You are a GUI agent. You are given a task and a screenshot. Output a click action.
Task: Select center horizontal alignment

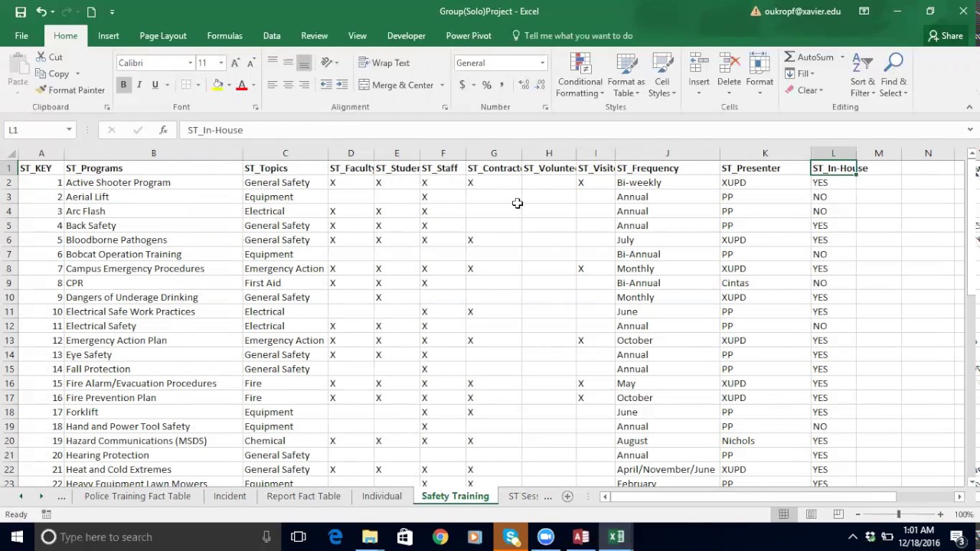coord(288,85)
